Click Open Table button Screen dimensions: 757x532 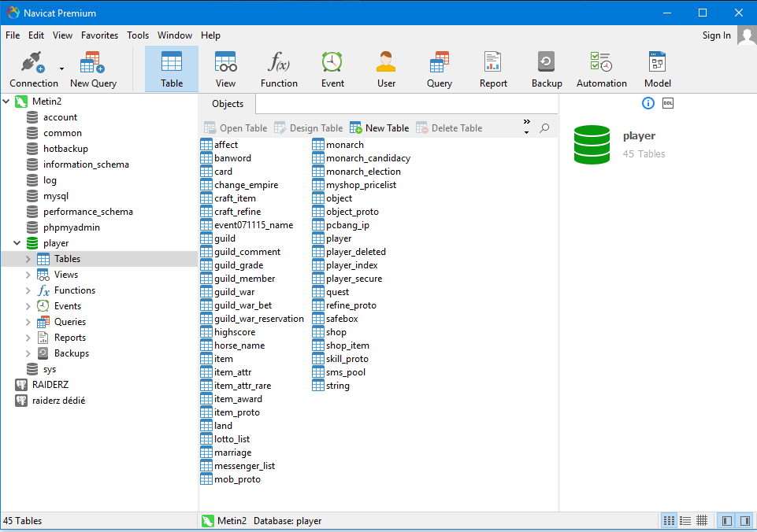tap(236, 128)
